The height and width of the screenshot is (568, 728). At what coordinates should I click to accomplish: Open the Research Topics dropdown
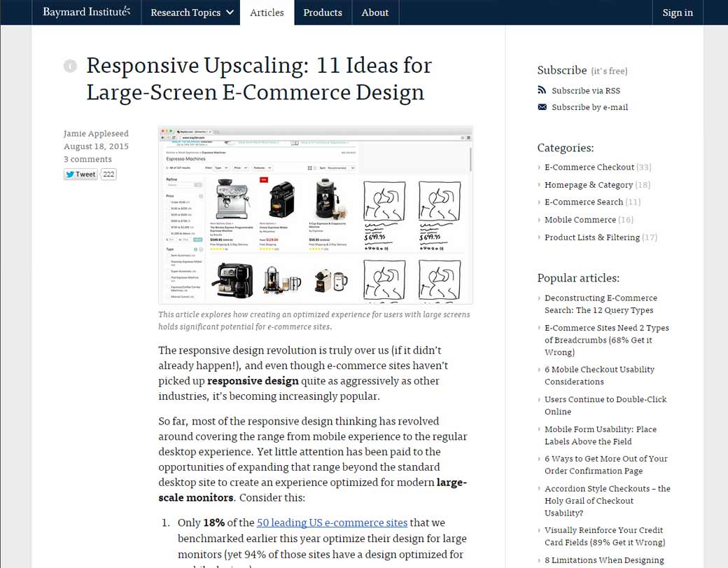(190, 12)
